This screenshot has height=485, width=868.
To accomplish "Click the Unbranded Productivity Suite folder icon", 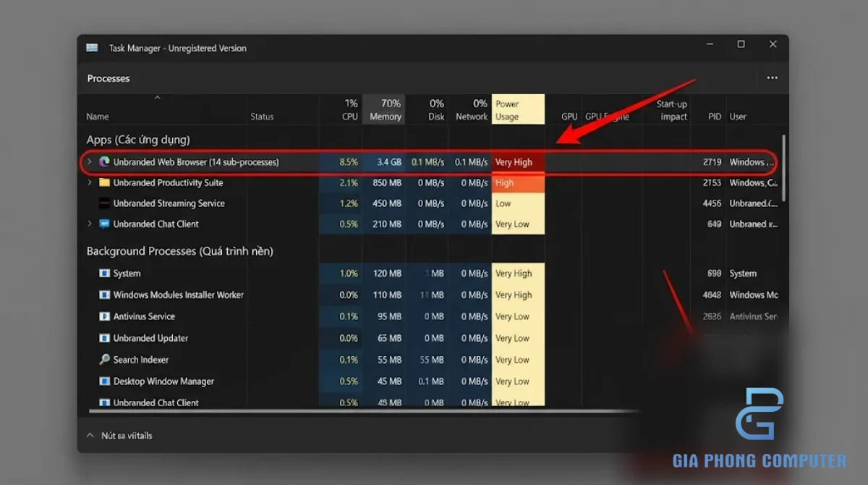I will [x=104, y=182].
